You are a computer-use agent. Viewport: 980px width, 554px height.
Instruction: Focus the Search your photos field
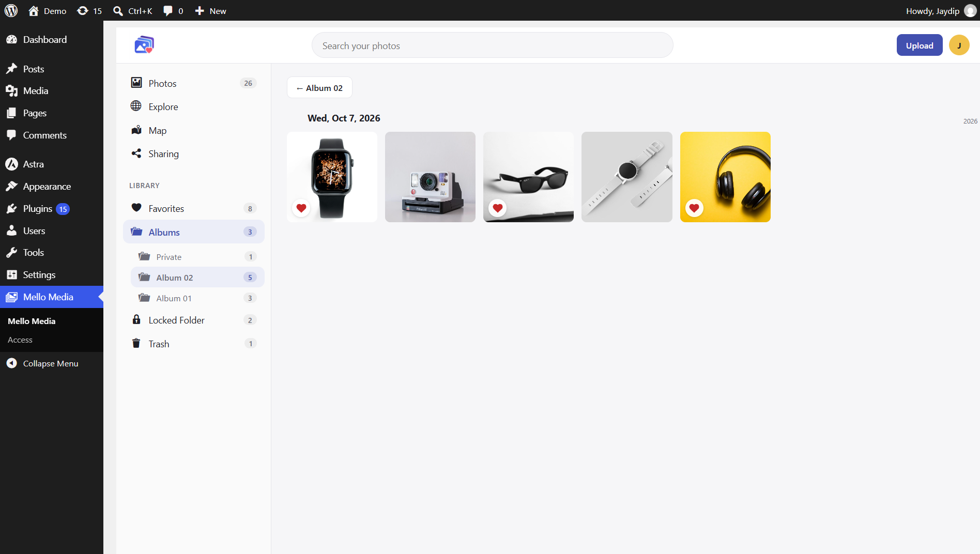tap(493, 45)
